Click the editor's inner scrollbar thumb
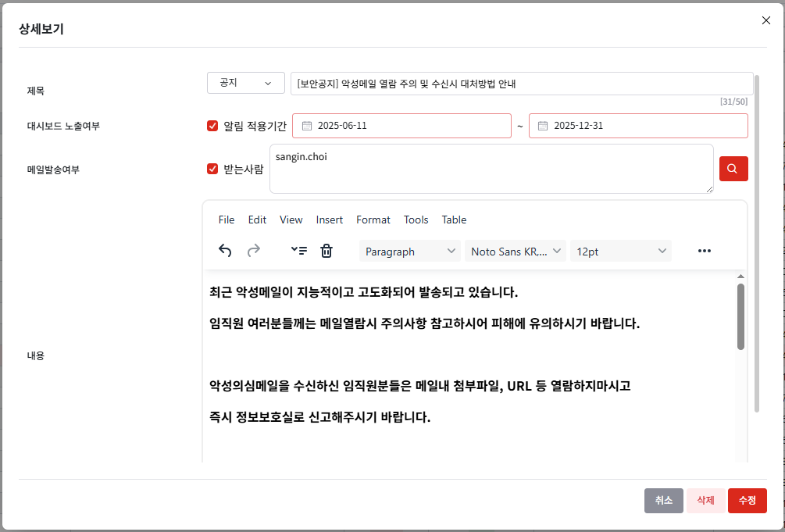Image resolution: width=785 pixels, height=532 pixels. click(x=740, y=316)
